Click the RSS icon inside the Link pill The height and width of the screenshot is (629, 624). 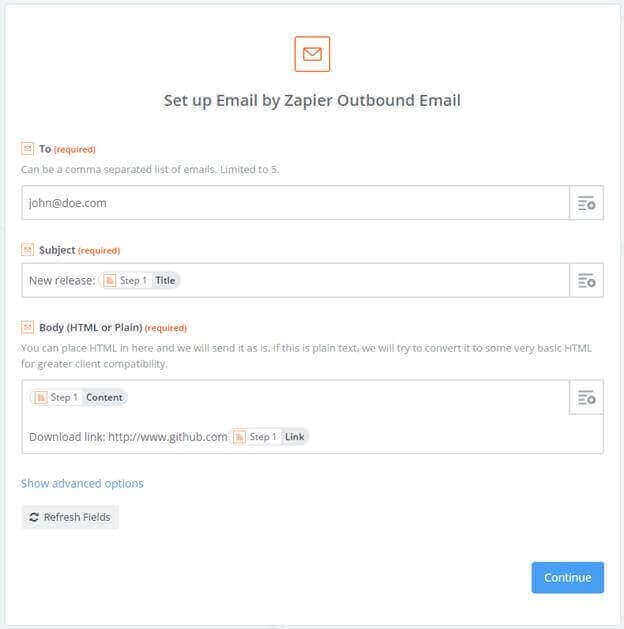pos(239,437)
